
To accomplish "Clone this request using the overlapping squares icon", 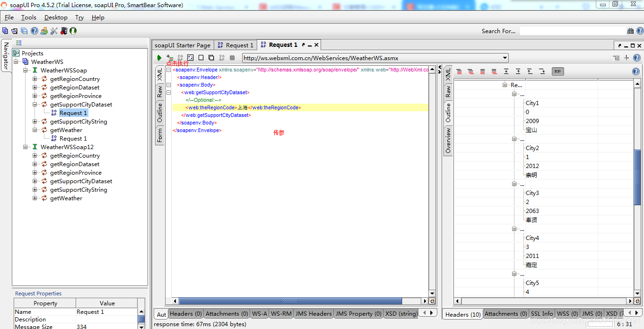I will [211, 58].
